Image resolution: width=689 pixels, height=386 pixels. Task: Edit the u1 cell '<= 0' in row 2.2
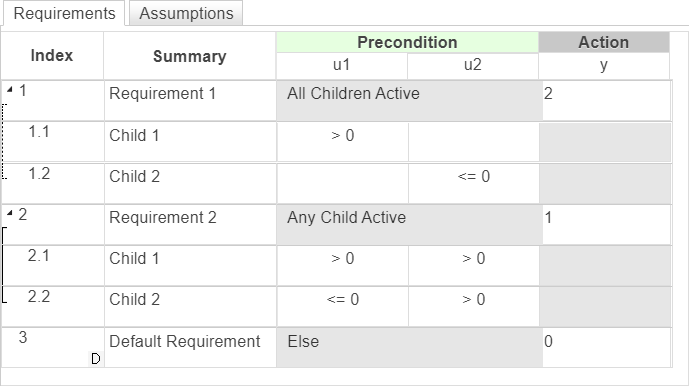343,306
